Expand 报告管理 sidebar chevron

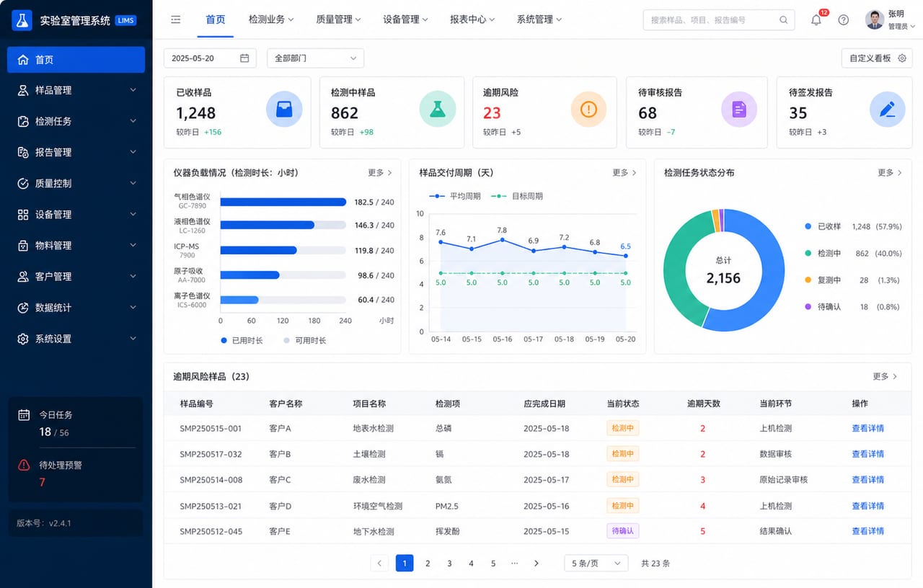[133, 152]
